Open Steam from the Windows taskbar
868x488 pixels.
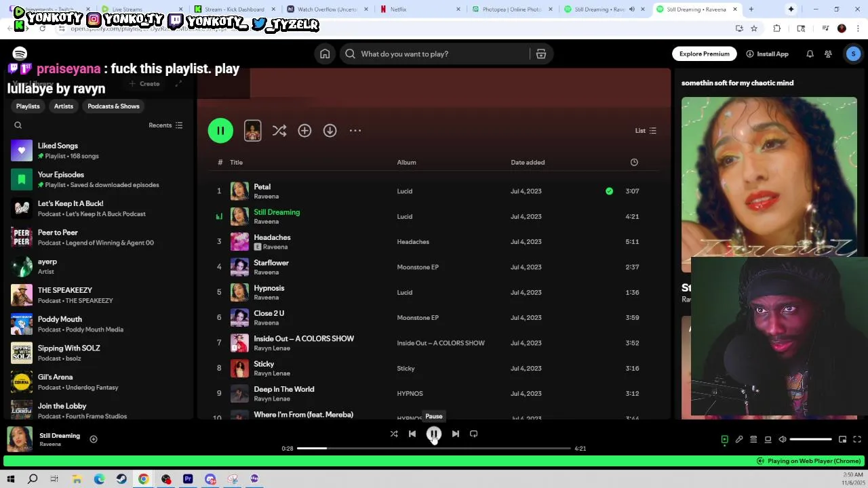(121, 479)
